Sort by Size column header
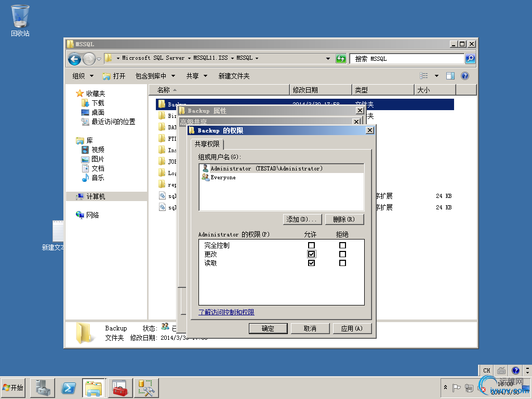Image resolution: width=532 pixels, height=399 pixels. pos(435,90)
